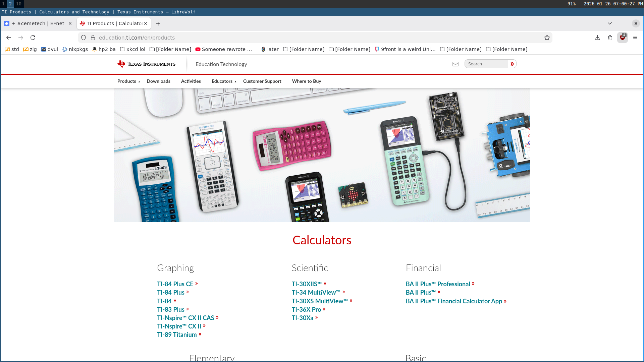The height and width of the screenshot is (362, 644).
Task: Open the hamburger application menu
Action: click(x=635, y=38)
